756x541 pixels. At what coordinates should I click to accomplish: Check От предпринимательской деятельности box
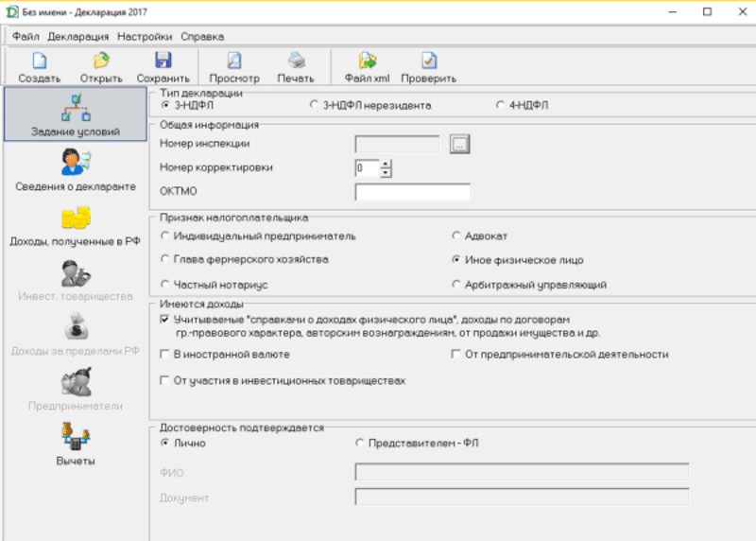(457, 355)
